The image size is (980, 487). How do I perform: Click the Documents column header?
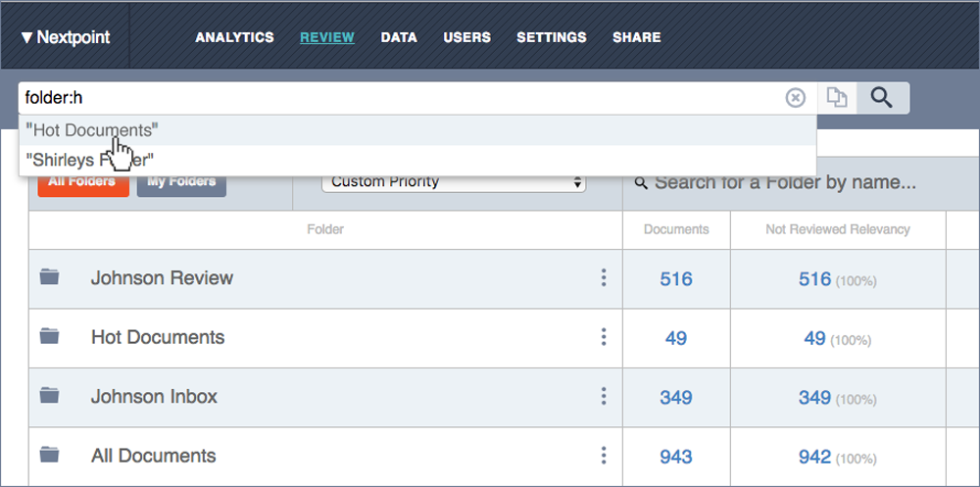(676, 229)
